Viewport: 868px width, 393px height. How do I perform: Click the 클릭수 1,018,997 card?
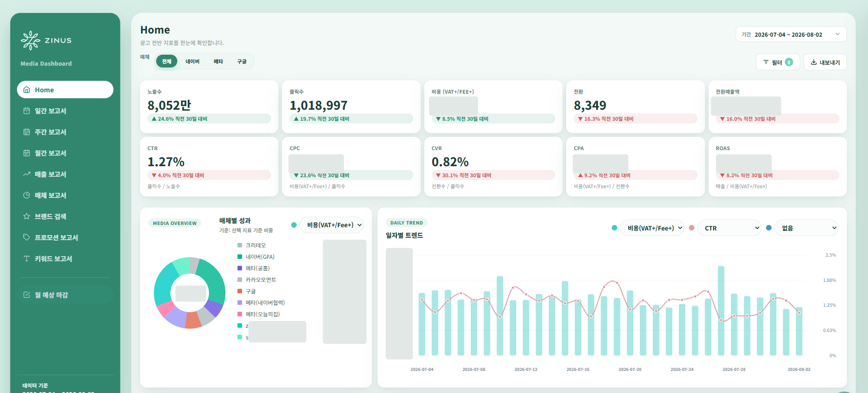[x=351, y=107]
